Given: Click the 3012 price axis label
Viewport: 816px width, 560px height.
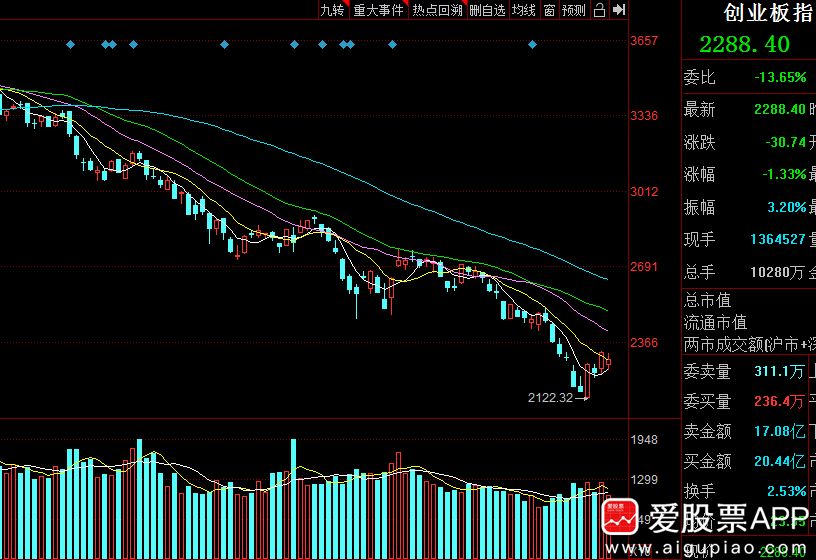Looking at the screenshot, I should 644,192.
